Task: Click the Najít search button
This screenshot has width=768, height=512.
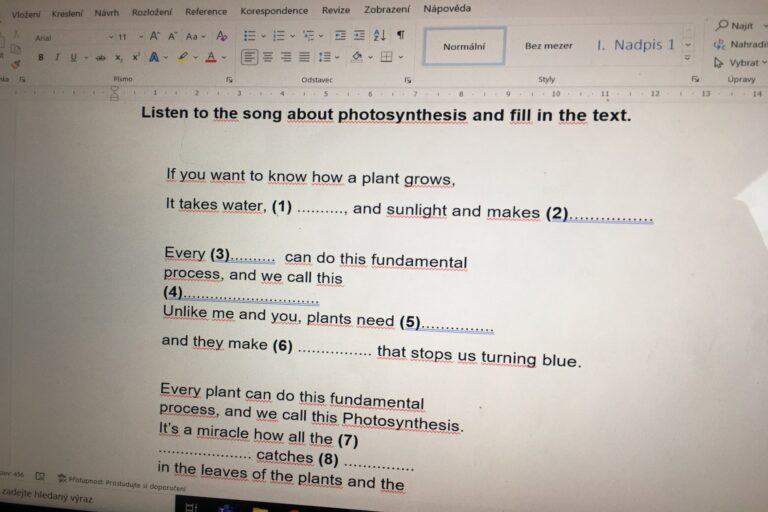Action: click(x=735, y=26)
